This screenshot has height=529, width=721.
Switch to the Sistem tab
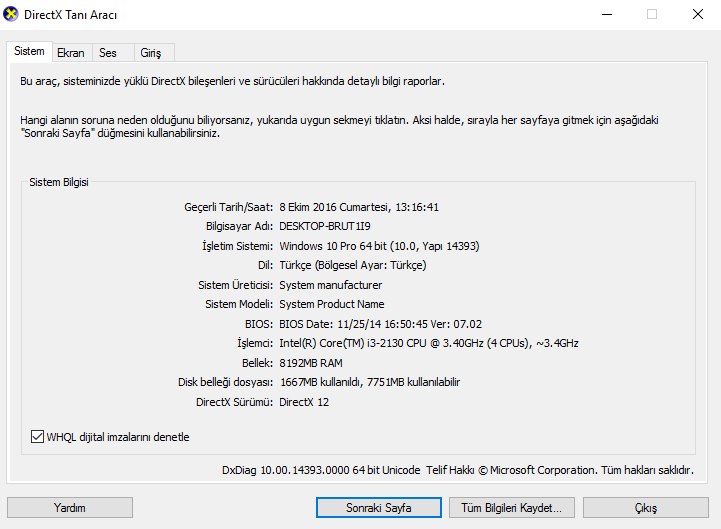click(29, 51)
